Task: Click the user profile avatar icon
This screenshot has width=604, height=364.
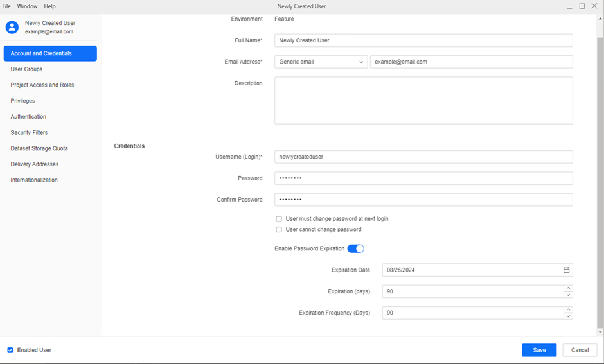Action: (x=12, y=27)
